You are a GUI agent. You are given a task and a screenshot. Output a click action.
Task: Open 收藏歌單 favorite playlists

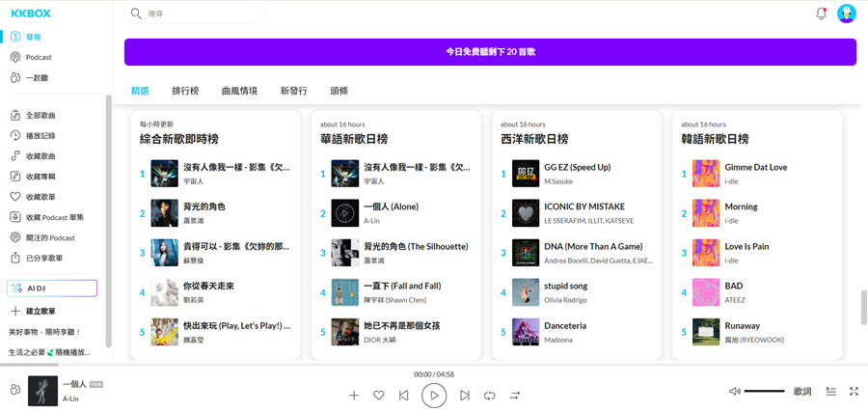click(33, 197)
